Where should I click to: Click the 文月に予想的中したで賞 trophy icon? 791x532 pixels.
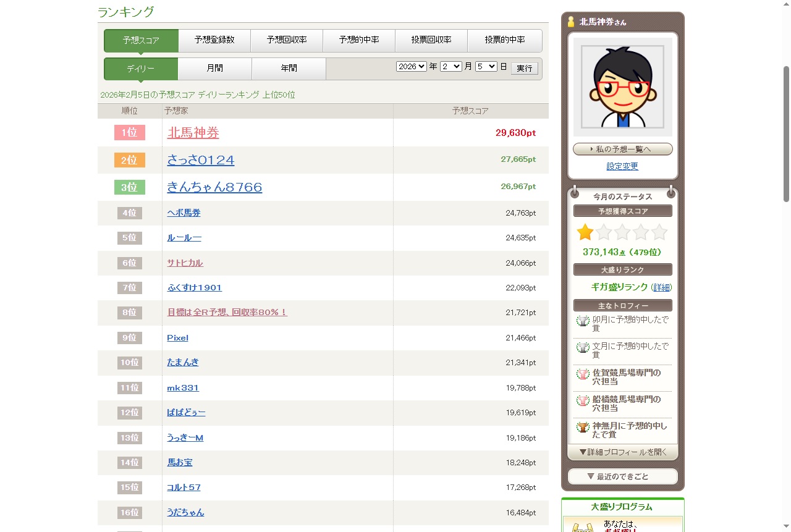click(583, 347)
